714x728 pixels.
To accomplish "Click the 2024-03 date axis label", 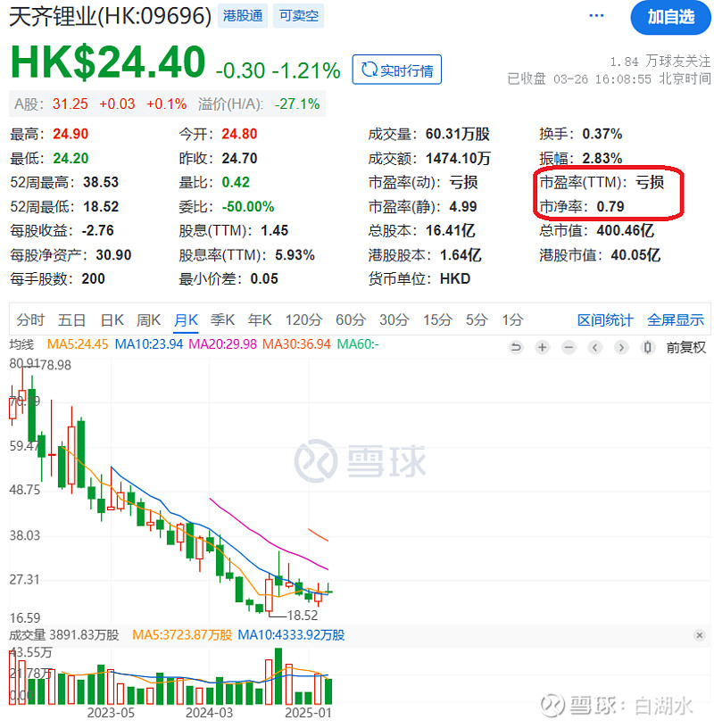I will click(x=209, y=713).
